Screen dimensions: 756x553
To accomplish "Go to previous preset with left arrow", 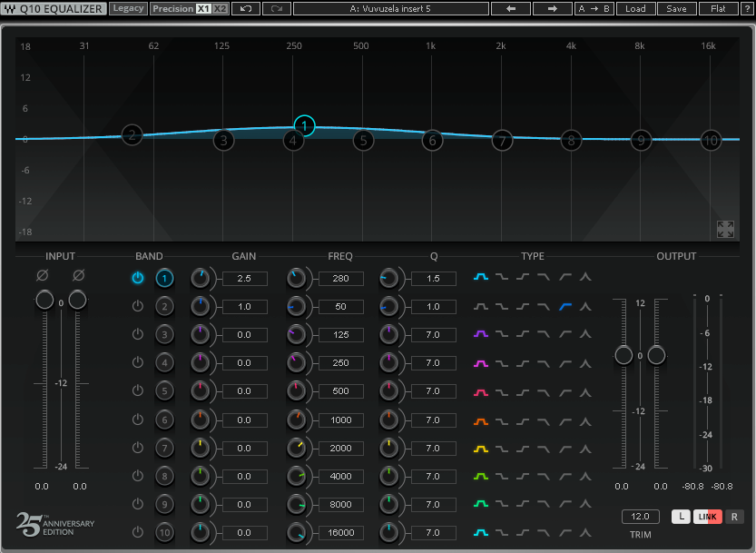I will coord(511,9).
